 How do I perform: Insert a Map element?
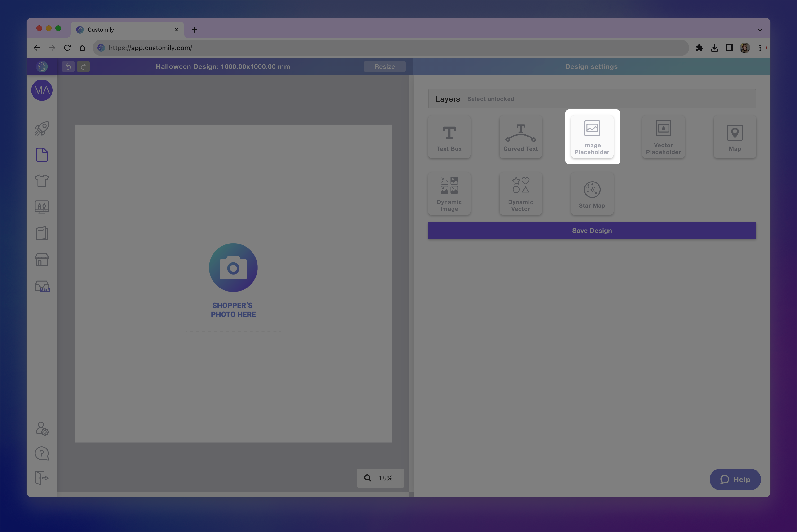point(735,137)
